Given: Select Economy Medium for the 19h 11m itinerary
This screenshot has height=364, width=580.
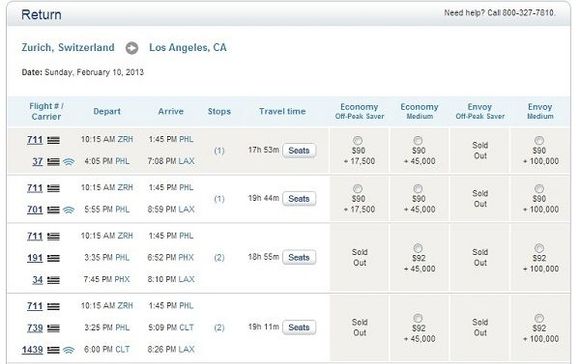Looking at the screenshot, I should click(x=418, y=318).
